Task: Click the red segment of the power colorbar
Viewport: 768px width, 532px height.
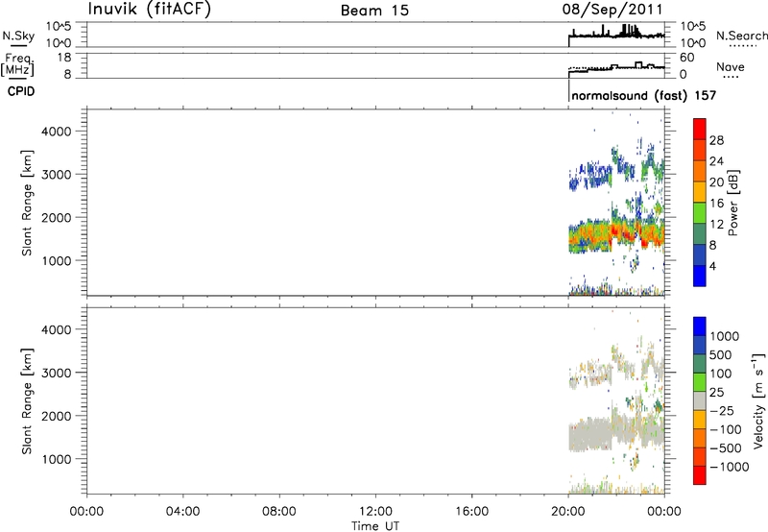Action: (x=700, y=130)
